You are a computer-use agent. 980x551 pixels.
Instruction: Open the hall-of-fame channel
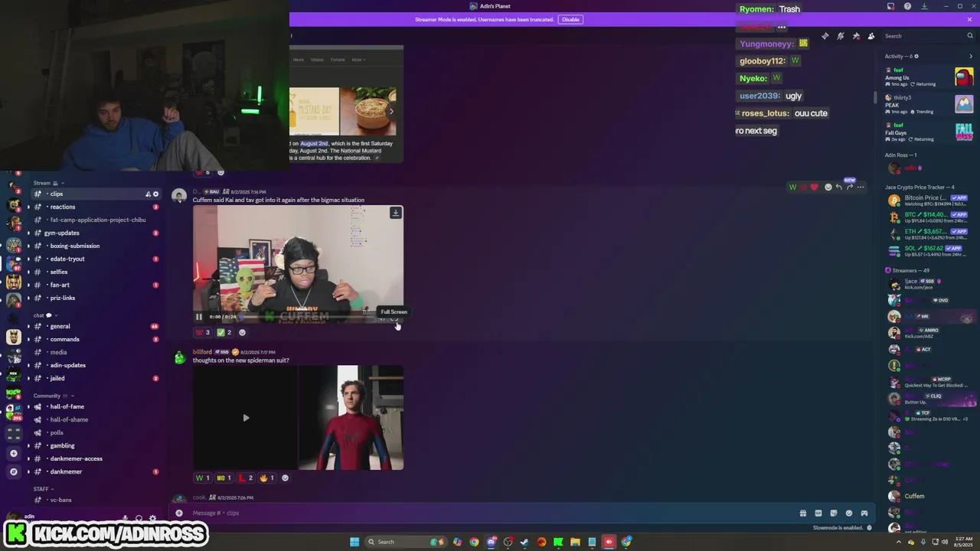point(96,406)
